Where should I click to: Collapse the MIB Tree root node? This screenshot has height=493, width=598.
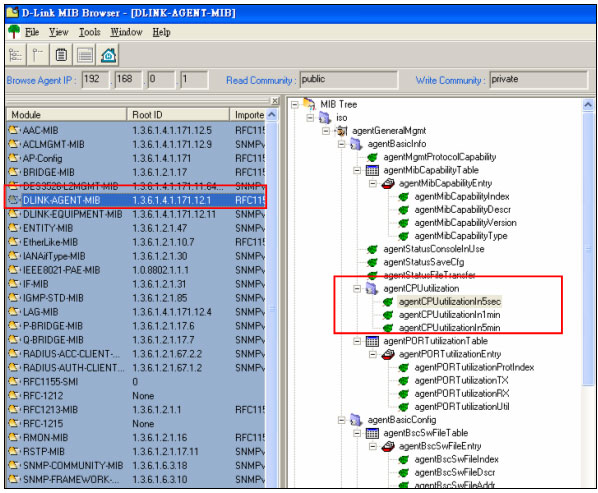coord(295,104)
